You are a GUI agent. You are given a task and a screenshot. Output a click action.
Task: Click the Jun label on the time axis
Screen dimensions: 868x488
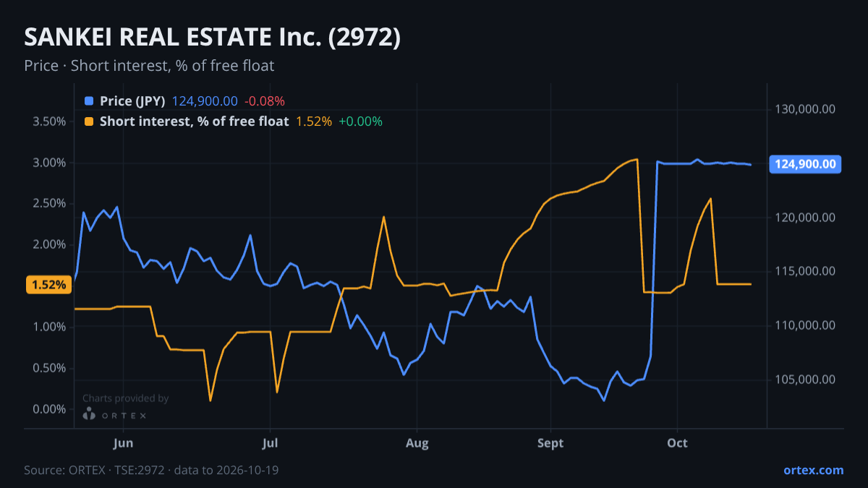point(124,442)
